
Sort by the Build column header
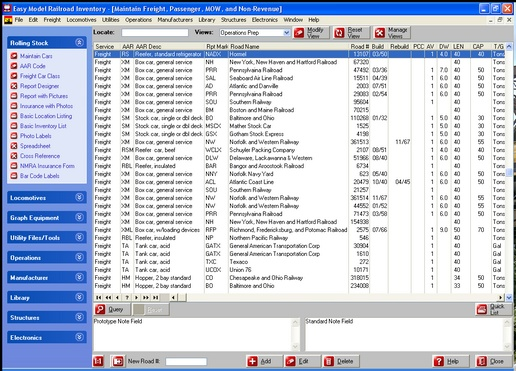378,47
